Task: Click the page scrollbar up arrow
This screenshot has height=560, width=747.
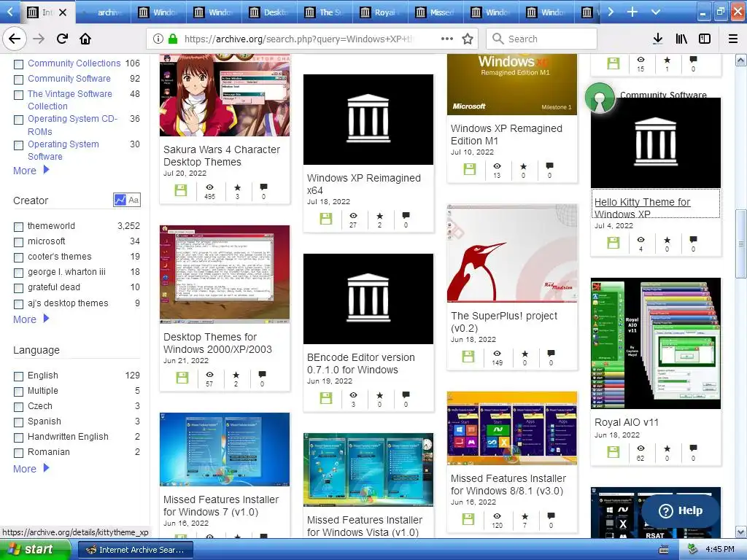Action: coord(740,60)
